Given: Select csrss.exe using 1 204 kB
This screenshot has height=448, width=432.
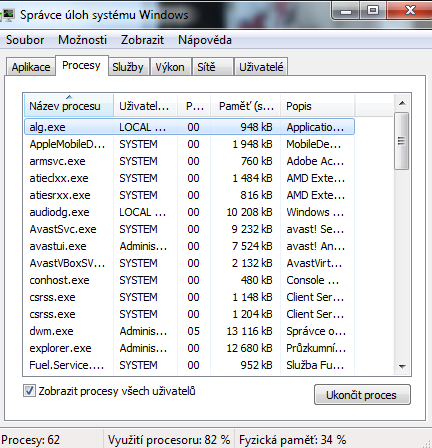Looking at the screenshot, I should [x=189, y=314].
